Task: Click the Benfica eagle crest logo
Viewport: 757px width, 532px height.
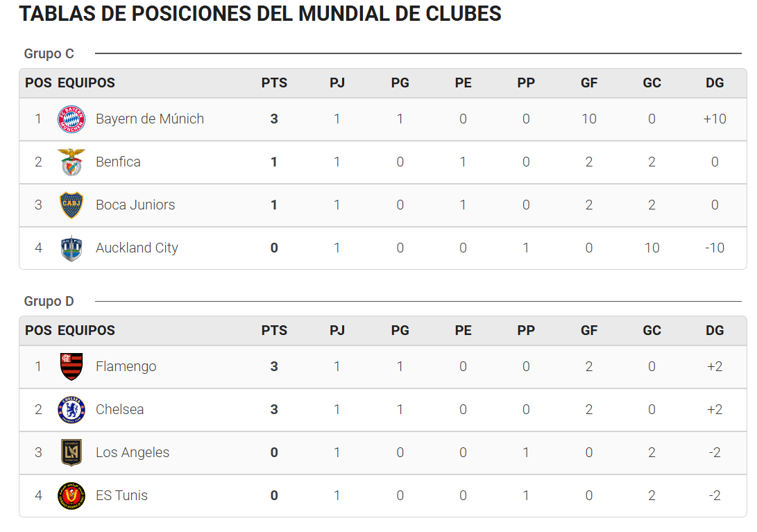Action: click(71, 162)
